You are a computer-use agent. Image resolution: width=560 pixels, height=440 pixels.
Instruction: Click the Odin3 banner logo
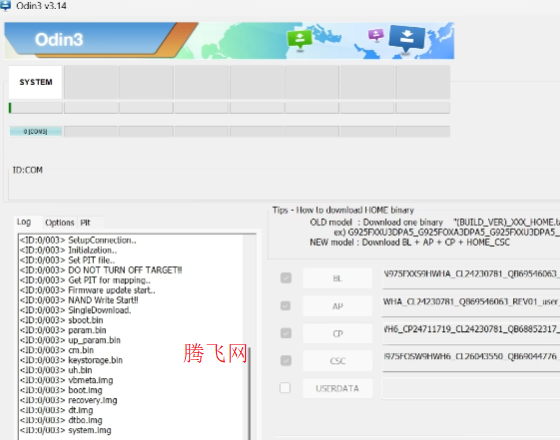tap(59, 39)
